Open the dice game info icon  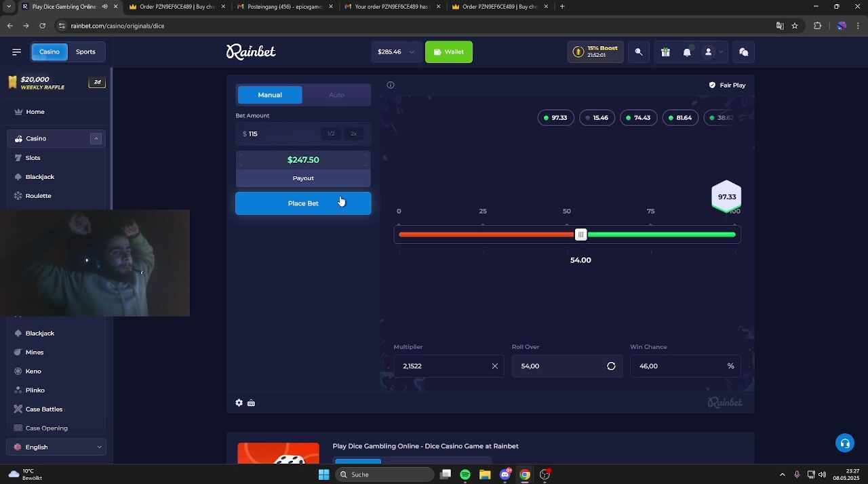tap(391, 85)
